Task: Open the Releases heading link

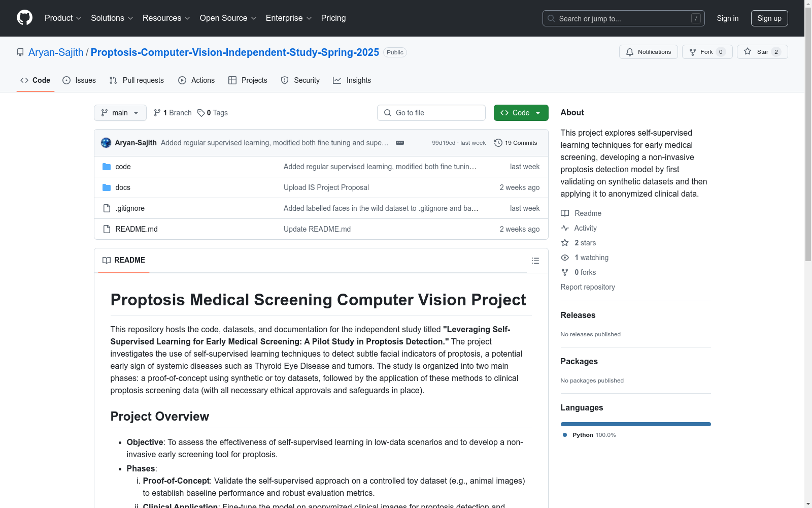Action: (x=578, y=315)
